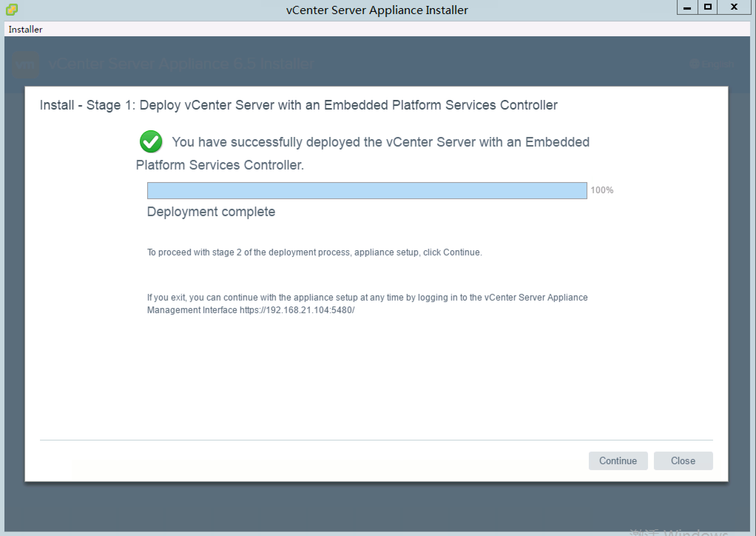756x536 pixels.
Task: Click the "To proceed with stage 2" instruction text
Action: coord(314,252)
